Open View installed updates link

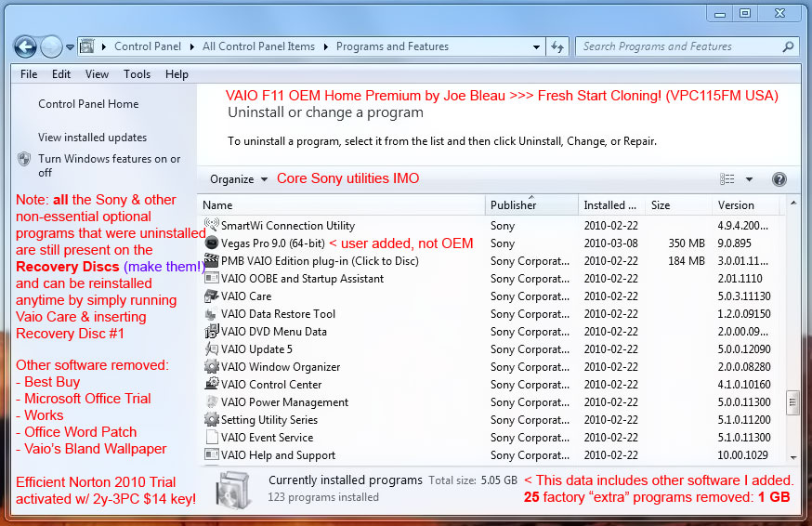pyautogui.click(x=92, y=138)
